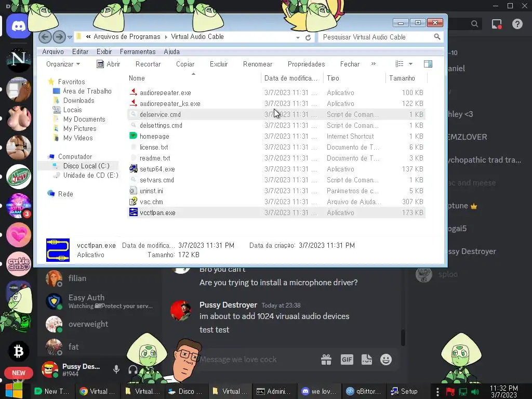Select Disco Local (C:) drive
The height and width of the screenshot is (399, 532).
click(86, 166)
